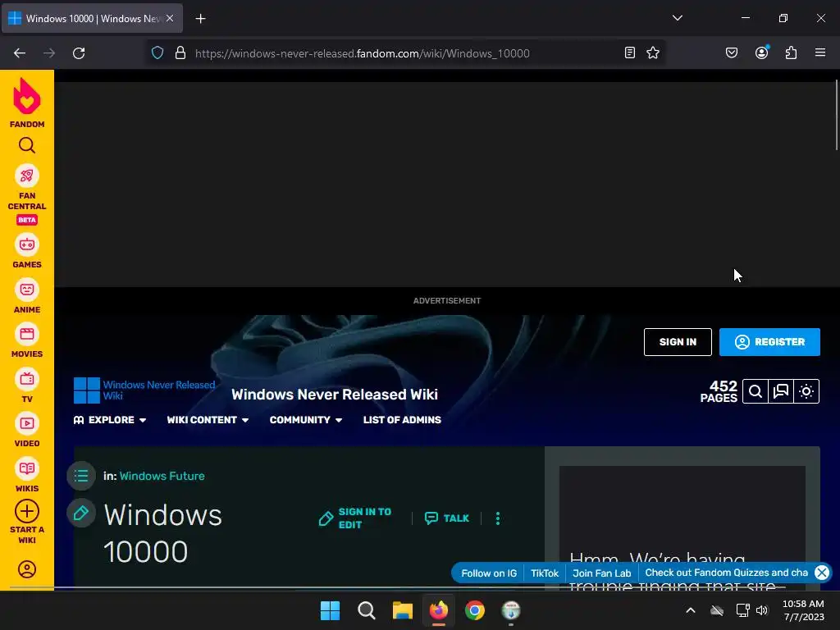Open Fandom sidebar search
The width and height of the screenshot is (840, 630).
coord(27,145)
